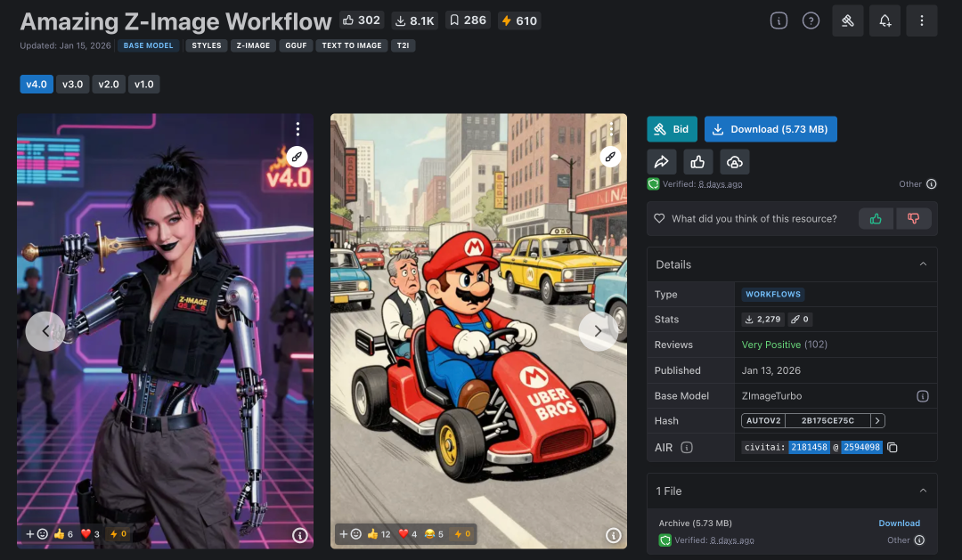Click the Download link in Archive file row
The width and height of the screenshot is (962, 560).
(x=899, y=523)
